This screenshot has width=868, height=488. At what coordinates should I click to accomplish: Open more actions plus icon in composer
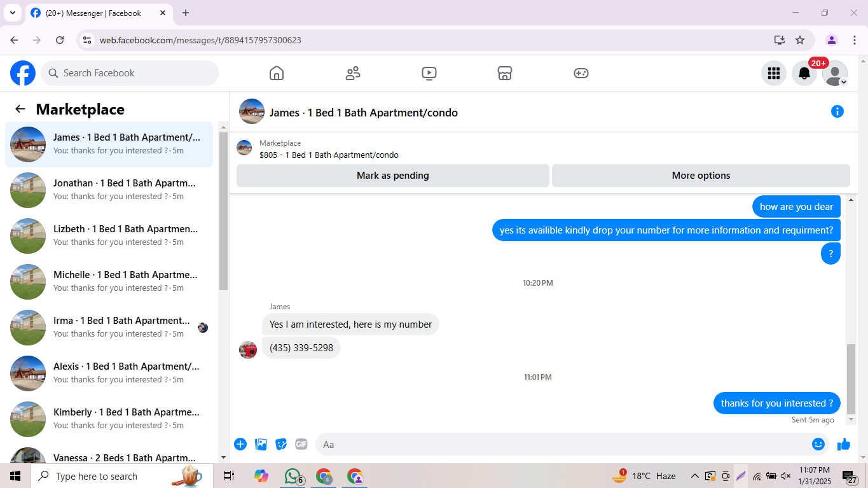[240, 444]
